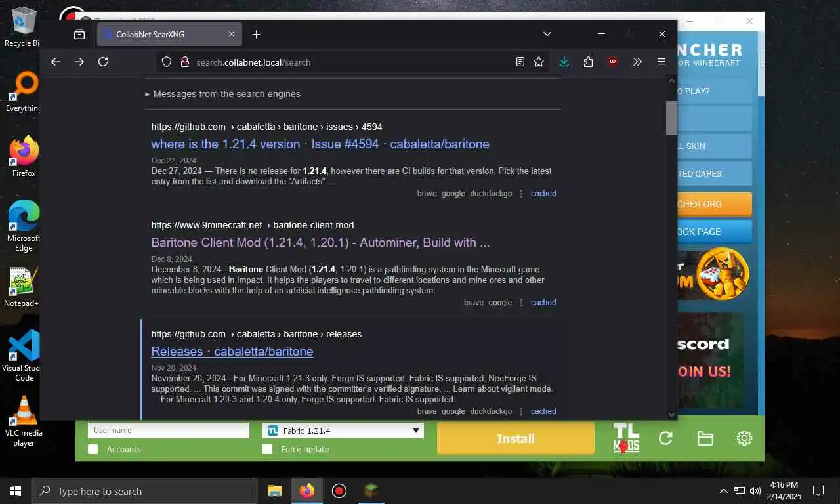Screen dimensions: 840x504
Task: Click the red recorder taskbar icon
Action: click(339, 491)
